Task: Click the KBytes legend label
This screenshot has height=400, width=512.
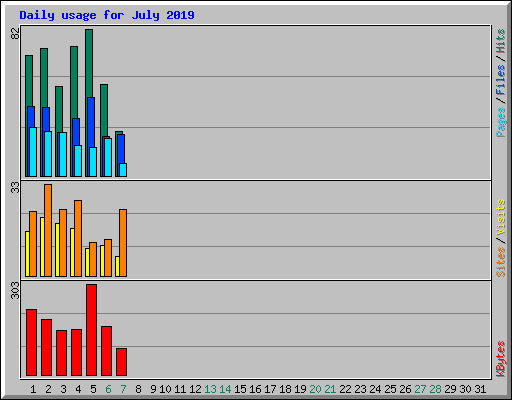Action: click(500, 359)
